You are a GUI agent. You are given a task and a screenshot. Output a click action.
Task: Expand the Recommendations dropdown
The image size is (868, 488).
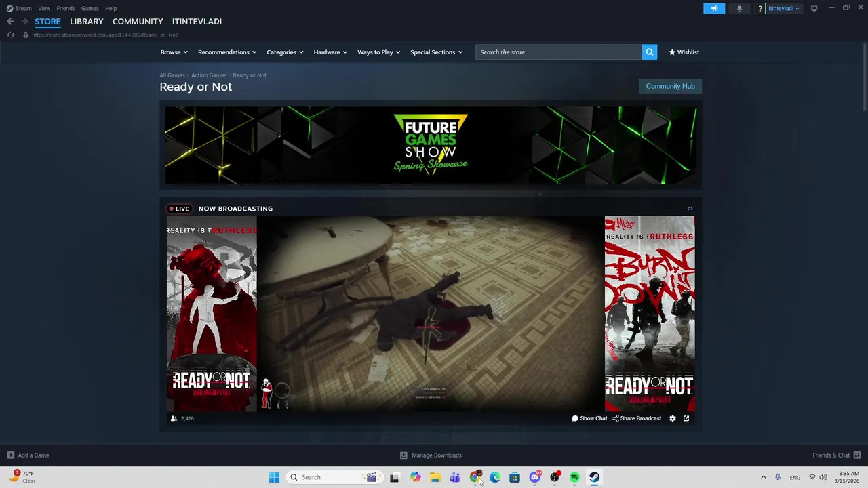(227, 52)
